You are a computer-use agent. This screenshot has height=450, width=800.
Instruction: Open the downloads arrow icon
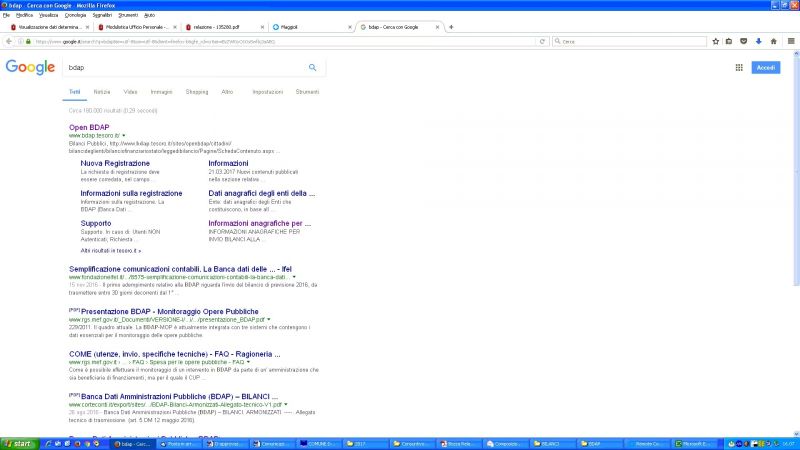pos(759,41)
